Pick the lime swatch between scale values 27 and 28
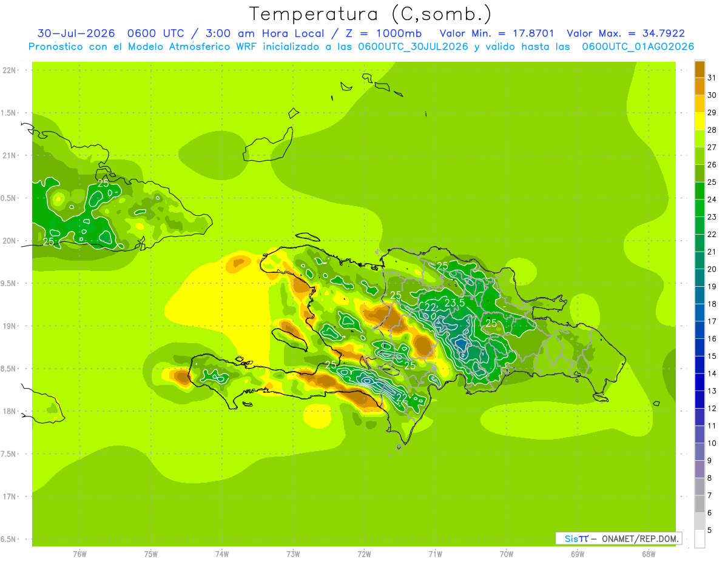 699,139
